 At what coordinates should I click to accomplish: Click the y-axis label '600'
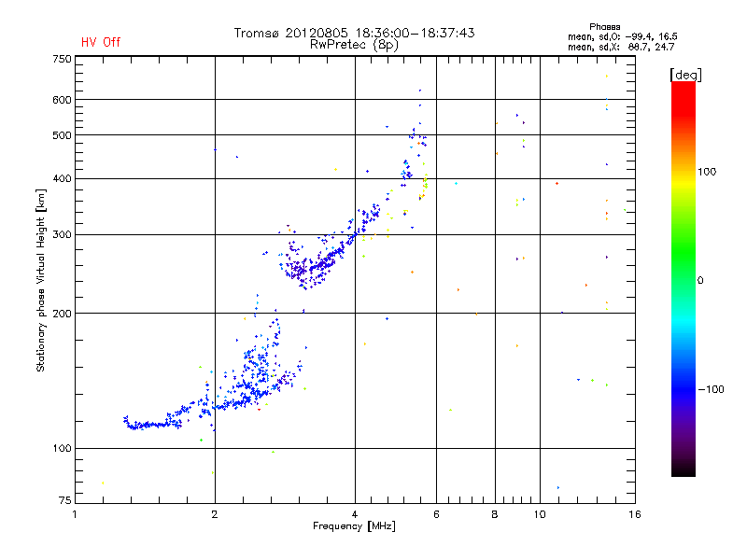pos(62,100)
